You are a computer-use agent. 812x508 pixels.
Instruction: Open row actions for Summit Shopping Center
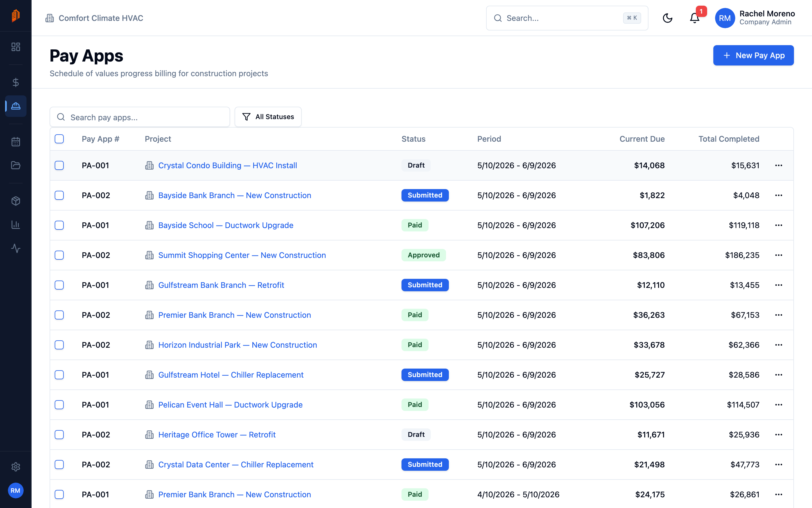tap(779, 255)
